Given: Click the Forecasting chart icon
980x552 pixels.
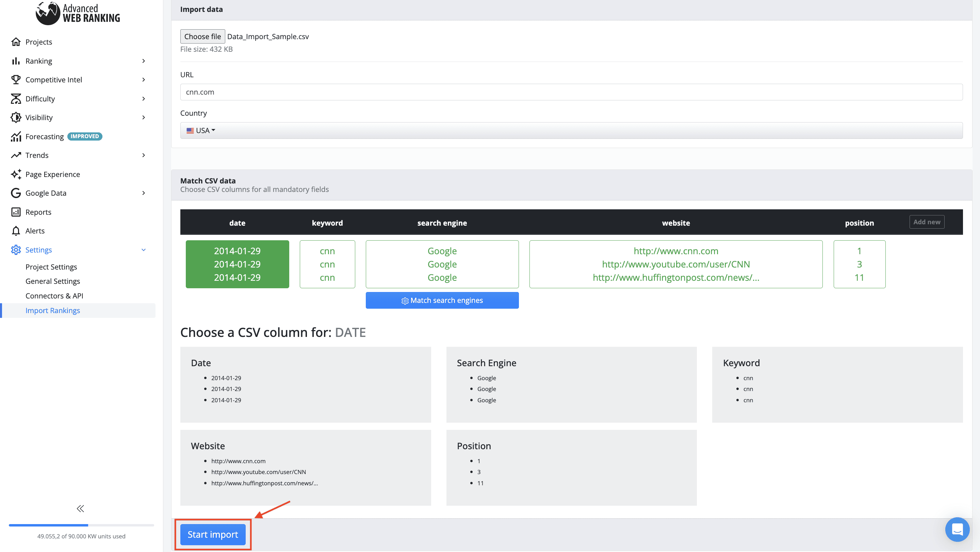Looking at the screenshot, I should point(16,136).
